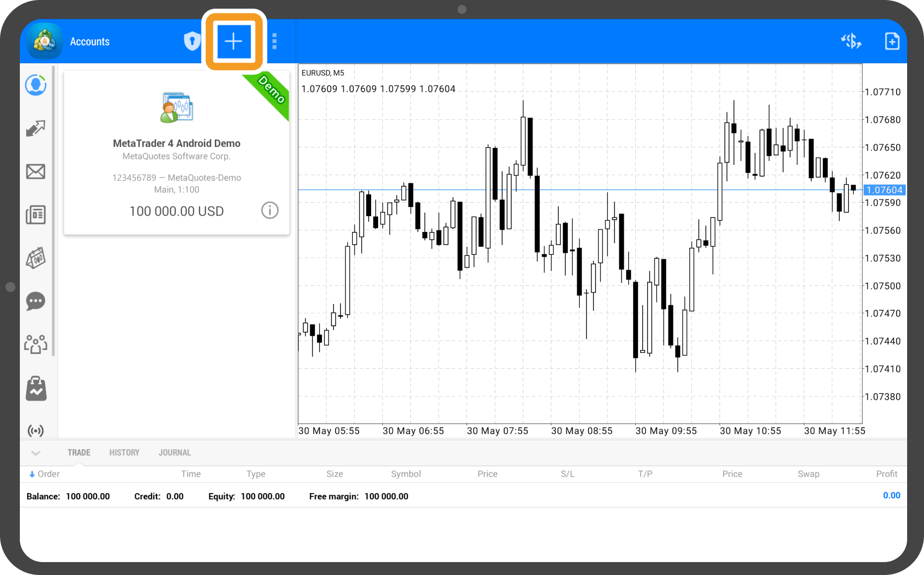Open the mailbox envelope icon

pos(36,172)
